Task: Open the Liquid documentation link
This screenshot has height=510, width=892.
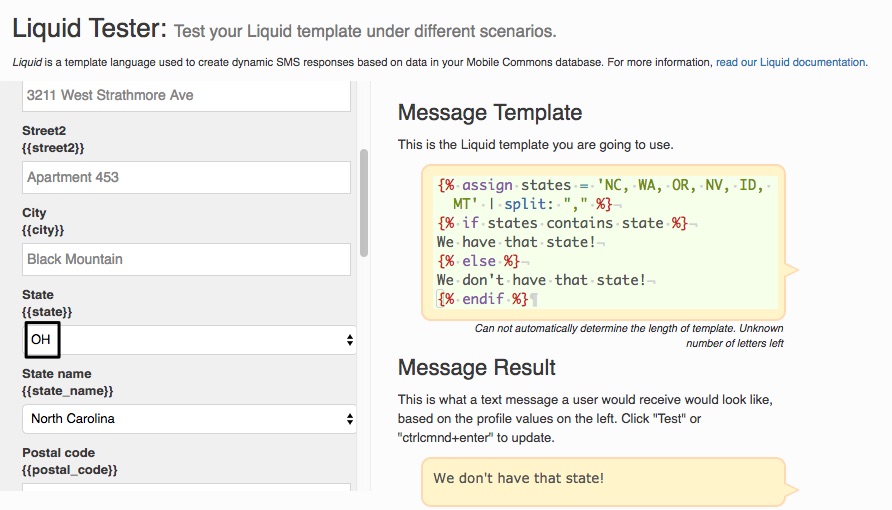Action: click(x=791, y=63)
